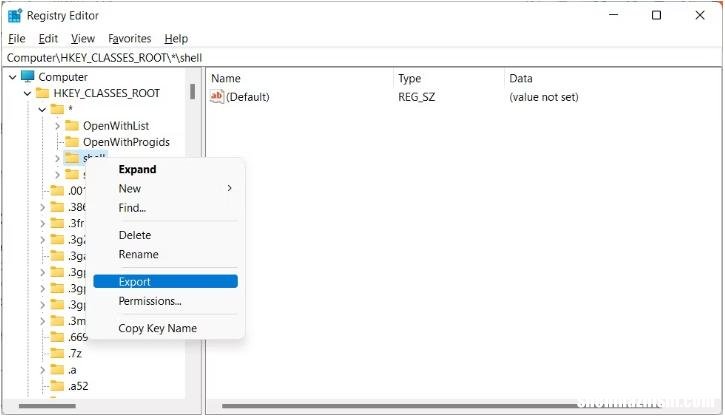
Task: Click the OpenWithList folder icon
Action: point(72,125)
